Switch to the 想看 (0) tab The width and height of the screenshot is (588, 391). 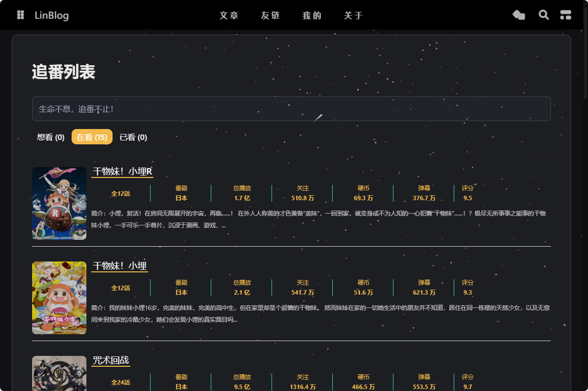51,137
